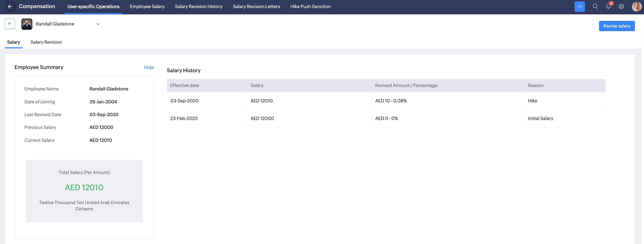644x244 pixels.
Task: Open Salary Revision History menu
Action: [199, 6]
